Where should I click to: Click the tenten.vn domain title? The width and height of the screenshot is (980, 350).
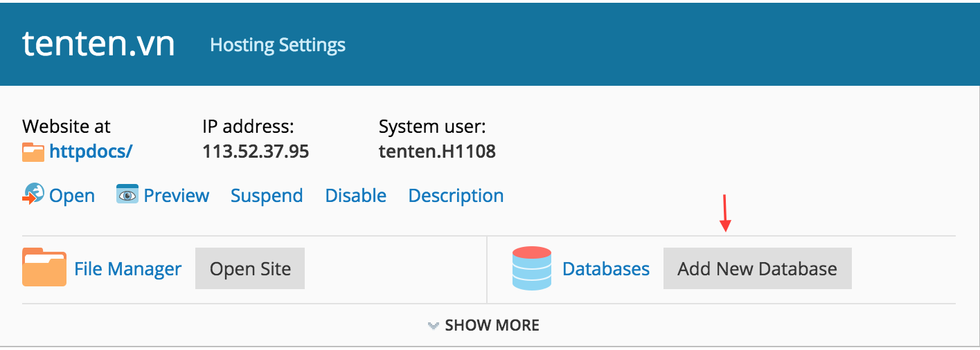click(98, 44)
